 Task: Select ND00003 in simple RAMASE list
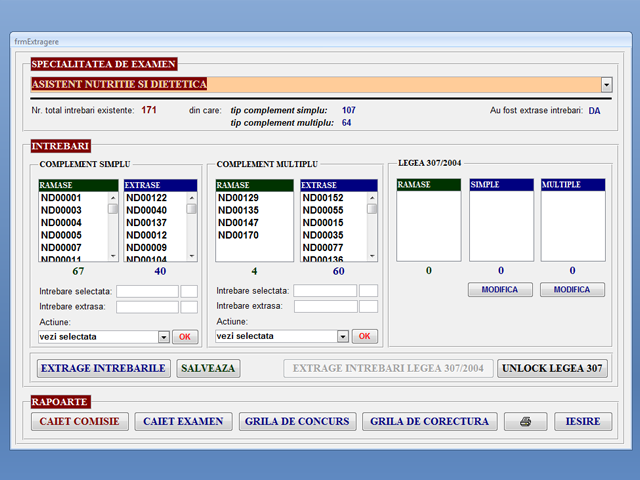click(62, 211)
